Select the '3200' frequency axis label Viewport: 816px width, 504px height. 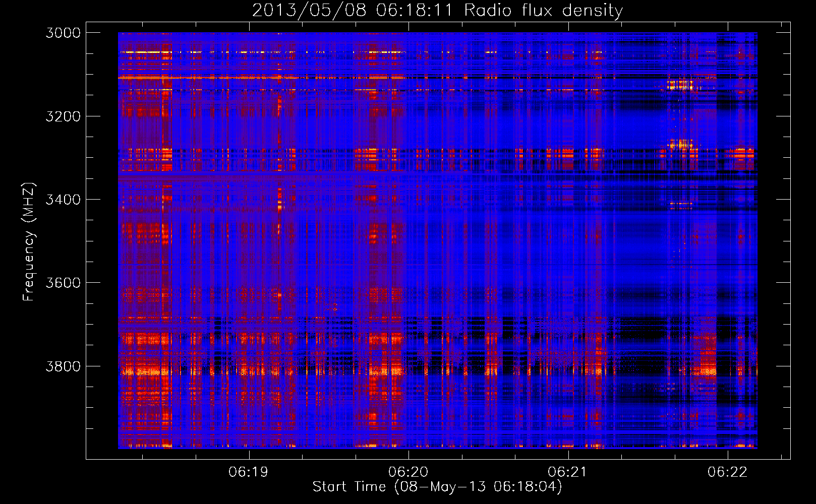[63, 116]
